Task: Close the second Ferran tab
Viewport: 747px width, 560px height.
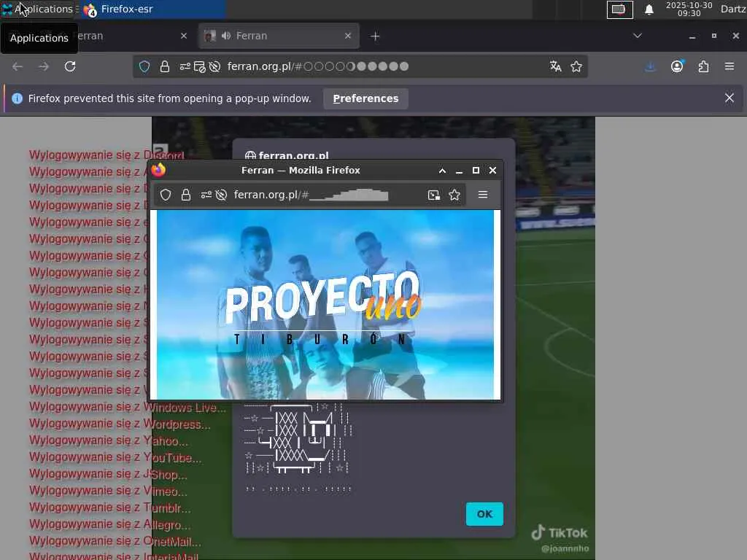Action: [348, 36]
